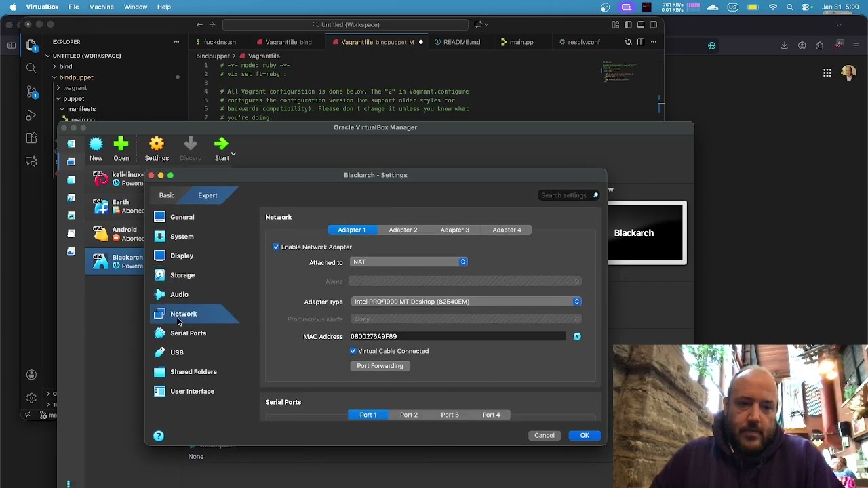Click the MAC Address input field
Screen dimensions: 868x488
458,336
